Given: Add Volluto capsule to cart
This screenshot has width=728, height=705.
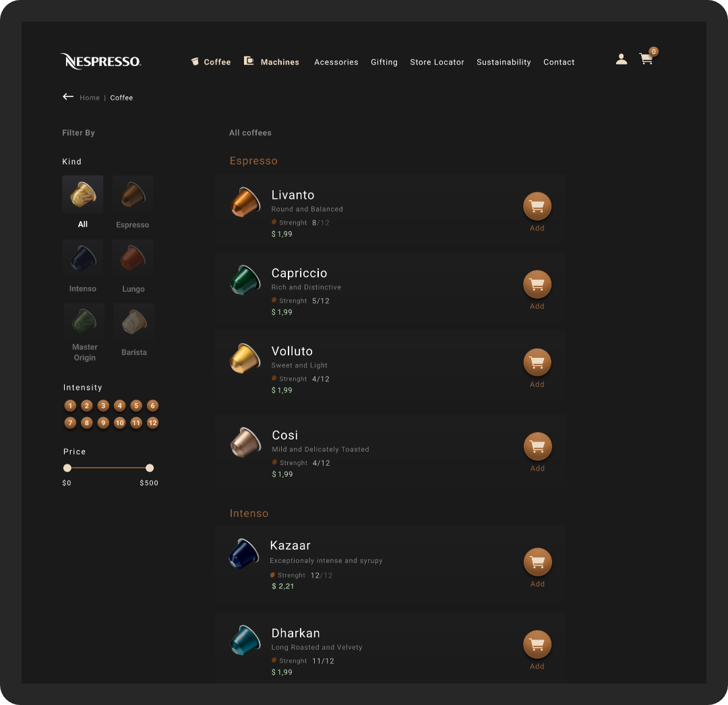Looking at the screenshot, I should coord(537,362).
